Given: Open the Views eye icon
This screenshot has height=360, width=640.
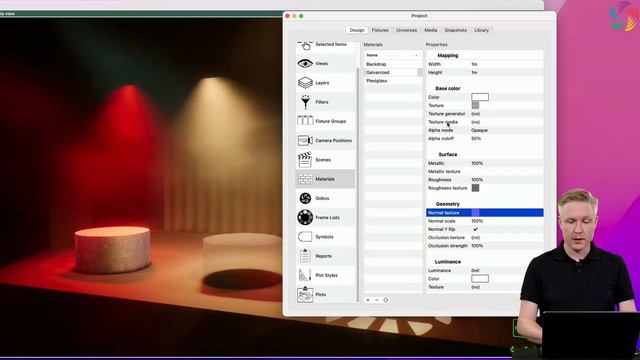Looking at the screenshot, I should (x=305, y=64).
